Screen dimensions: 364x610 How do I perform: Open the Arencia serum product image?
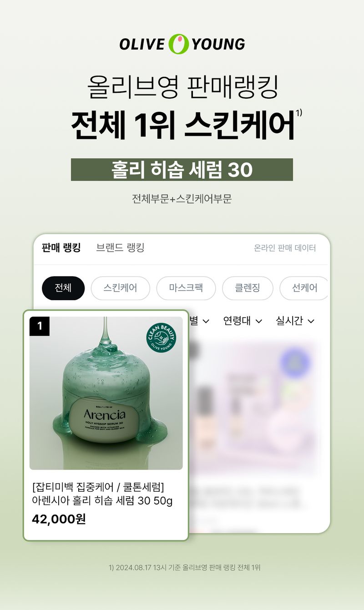click(106, 393)
